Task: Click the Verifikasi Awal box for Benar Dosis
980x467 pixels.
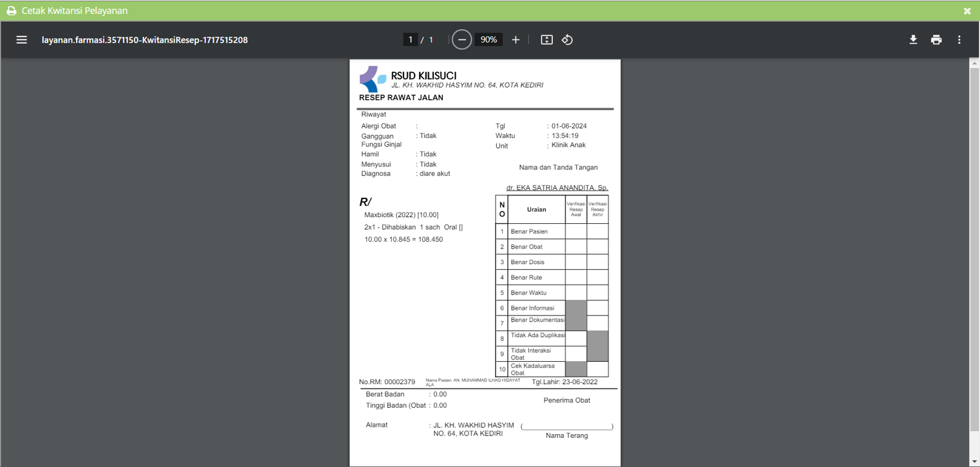Action: [x=576, y=262]
